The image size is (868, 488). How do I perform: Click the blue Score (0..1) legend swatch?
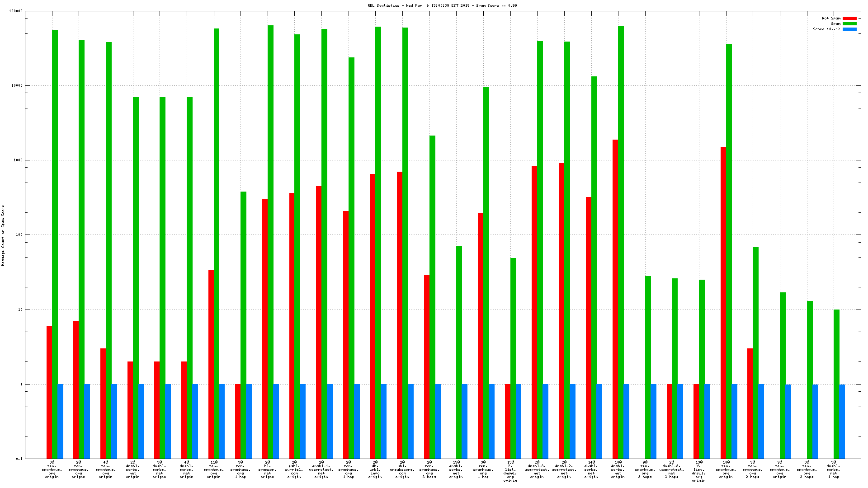click(849, 29)
